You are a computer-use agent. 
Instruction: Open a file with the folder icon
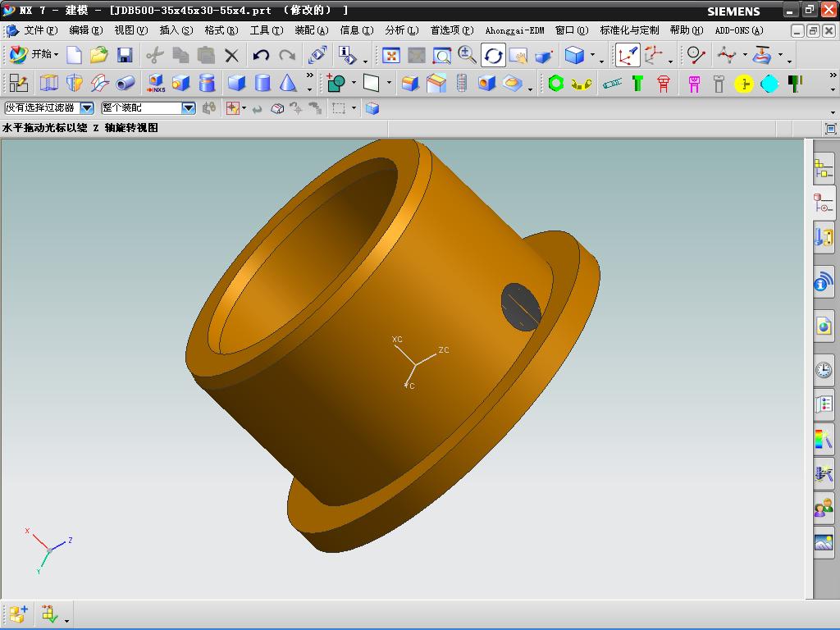[98, 55]
